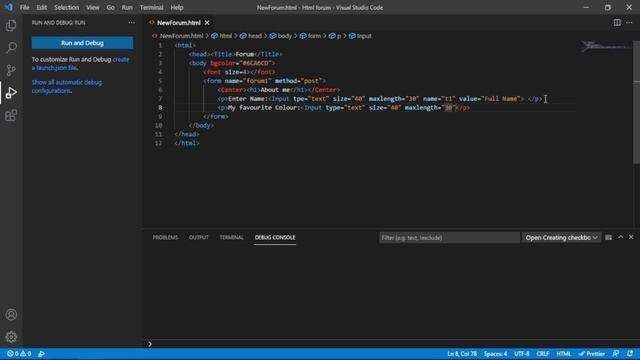The width and height of the screenshot is (640, 360).
Task: Expand the form breadcrumb item
Action: pos(311,36)
